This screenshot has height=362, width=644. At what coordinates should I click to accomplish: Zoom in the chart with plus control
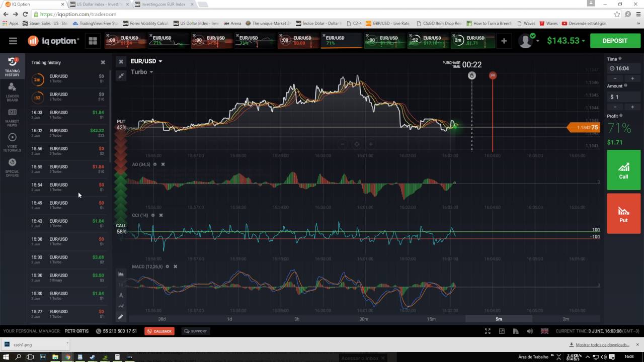tap(371, 144)
